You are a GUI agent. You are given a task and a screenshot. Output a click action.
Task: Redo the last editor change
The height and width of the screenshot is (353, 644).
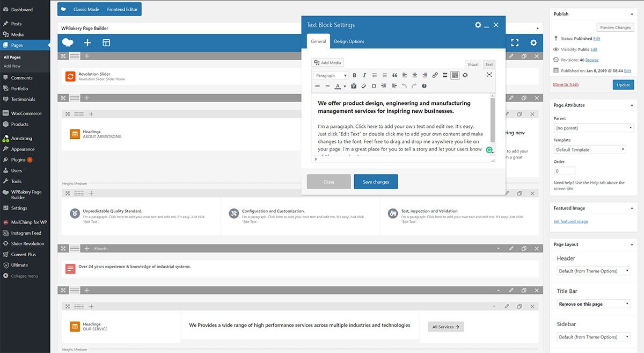[x=414, y=86]
